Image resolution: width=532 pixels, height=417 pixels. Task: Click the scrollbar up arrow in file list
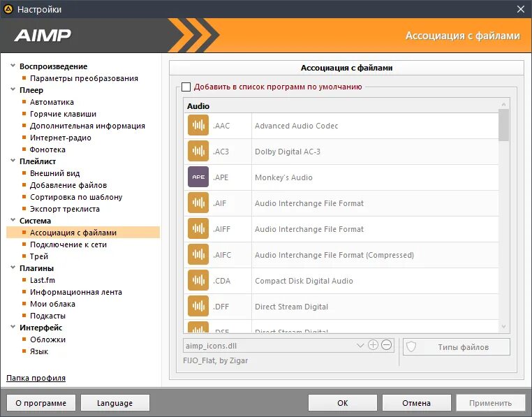(503, 104)
